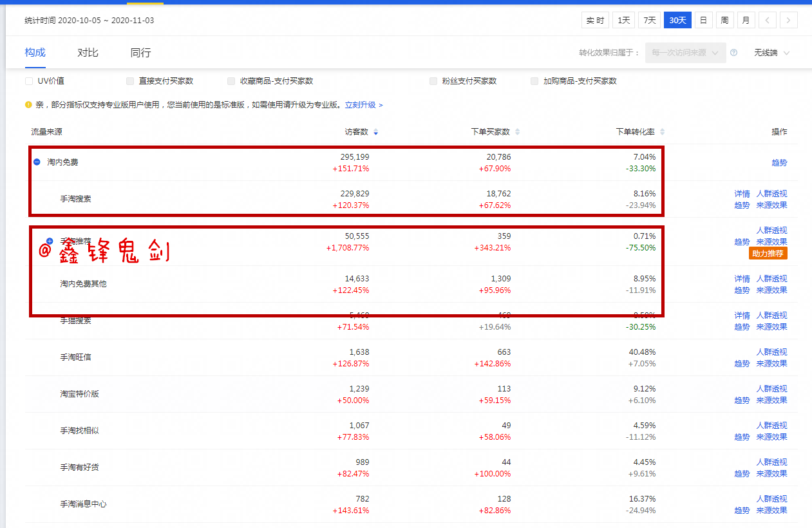Expand the 手淘推荐 row
Screen dimensions: 812x528
(x=50, y=240)
